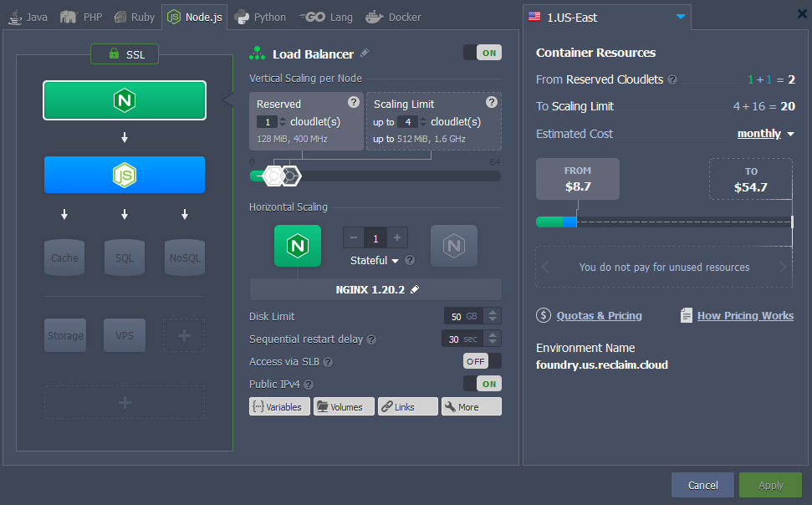The image size is (812, 505).
Task: Open help for Sequential restart delay
Action: pos(371,339)
